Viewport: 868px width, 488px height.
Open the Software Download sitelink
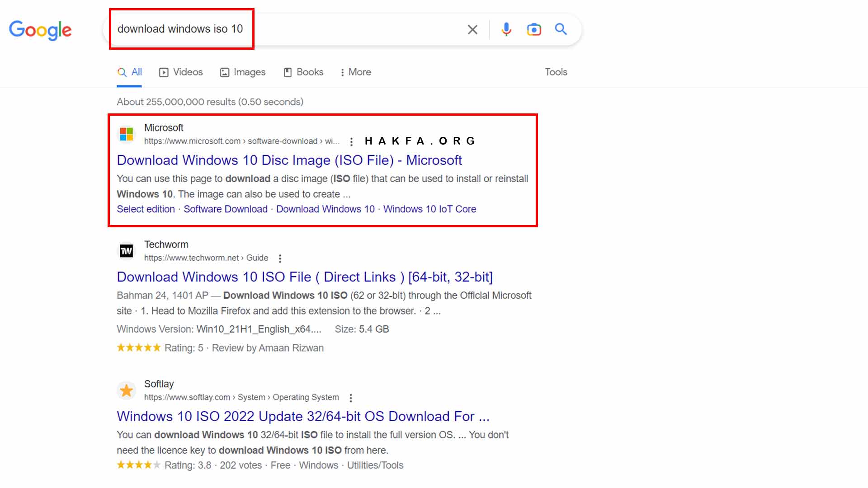pyautogui.click(x=226, y=209)
